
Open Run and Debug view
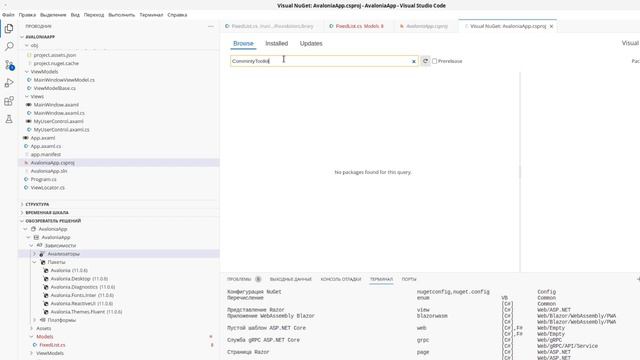tap(9, 83)
